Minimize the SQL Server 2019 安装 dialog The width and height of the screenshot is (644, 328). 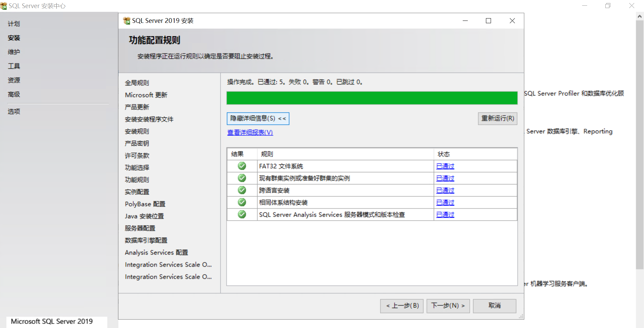[x=465, y=21]
